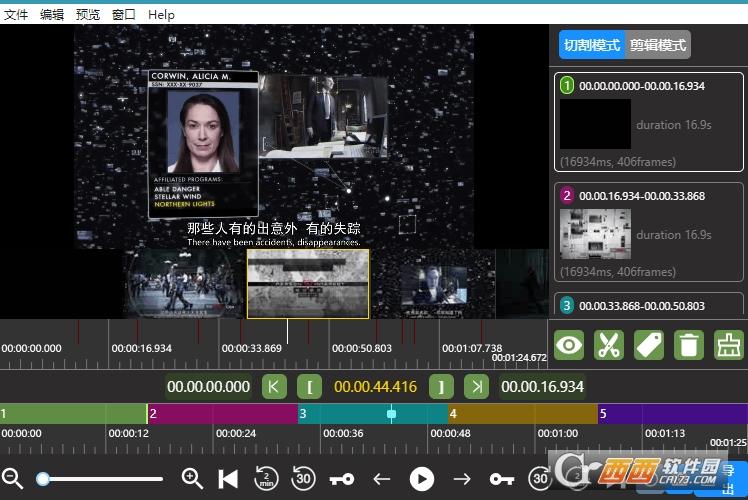
Task: Click the green eye preview icon
Action: pos(569,345)
